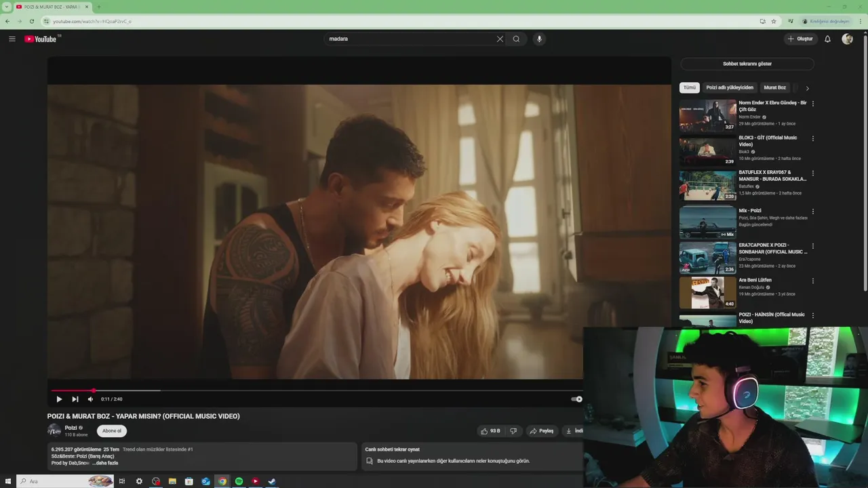The image size is (868, 488).
Task: Open the notifications bell
Action: pyautogui.click(x=827, y=39)
